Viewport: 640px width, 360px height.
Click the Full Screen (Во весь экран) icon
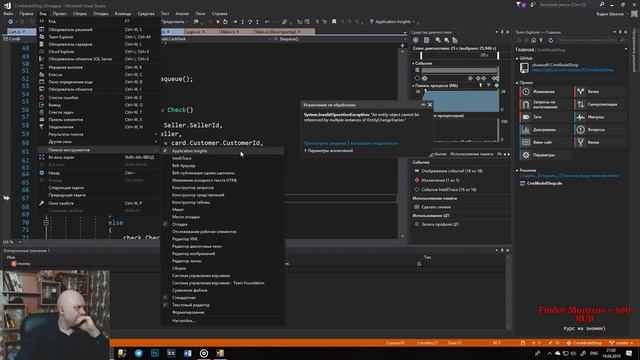[42, 157]
